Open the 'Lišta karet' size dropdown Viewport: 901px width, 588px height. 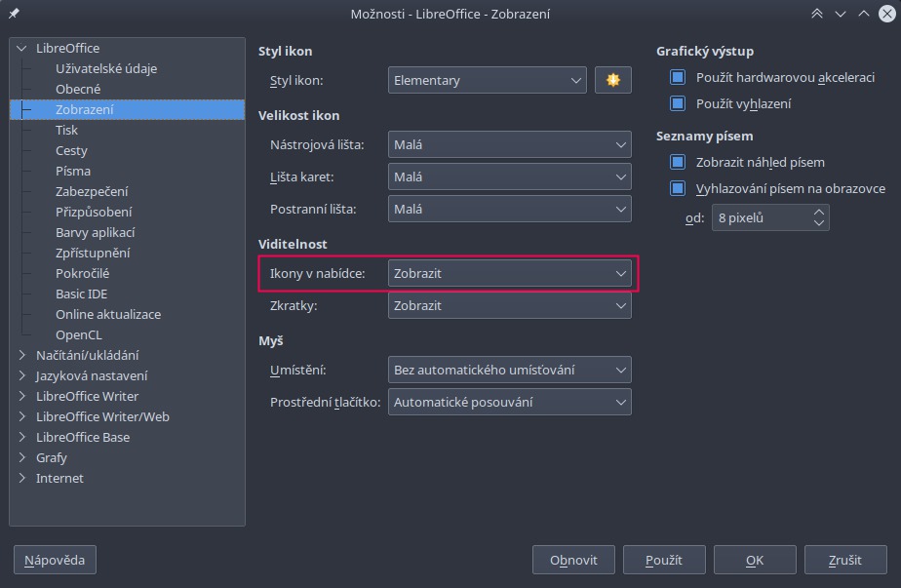click(509, 176)
